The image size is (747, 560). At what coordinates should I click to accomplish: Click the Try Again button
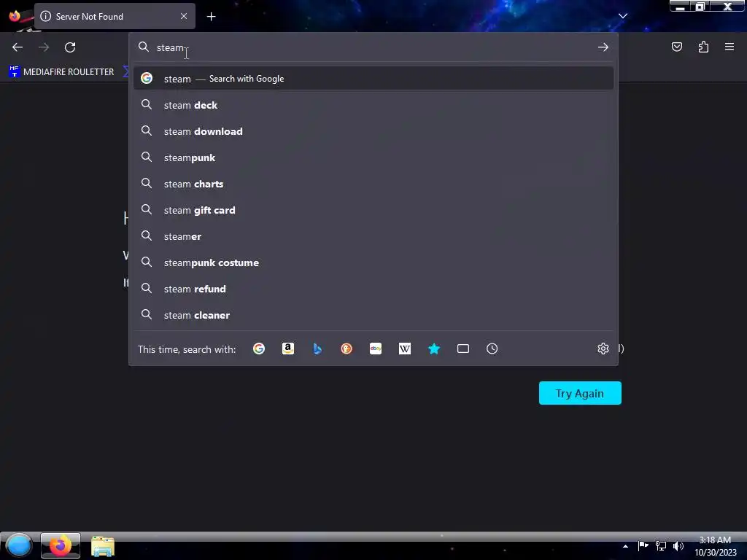580,393
